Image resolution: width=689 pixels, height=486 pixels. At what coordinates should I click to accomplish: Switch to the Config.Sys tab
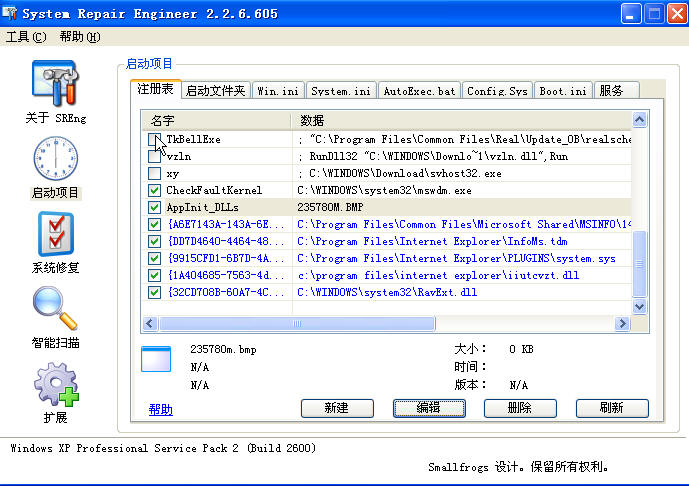tap(497, 91)
